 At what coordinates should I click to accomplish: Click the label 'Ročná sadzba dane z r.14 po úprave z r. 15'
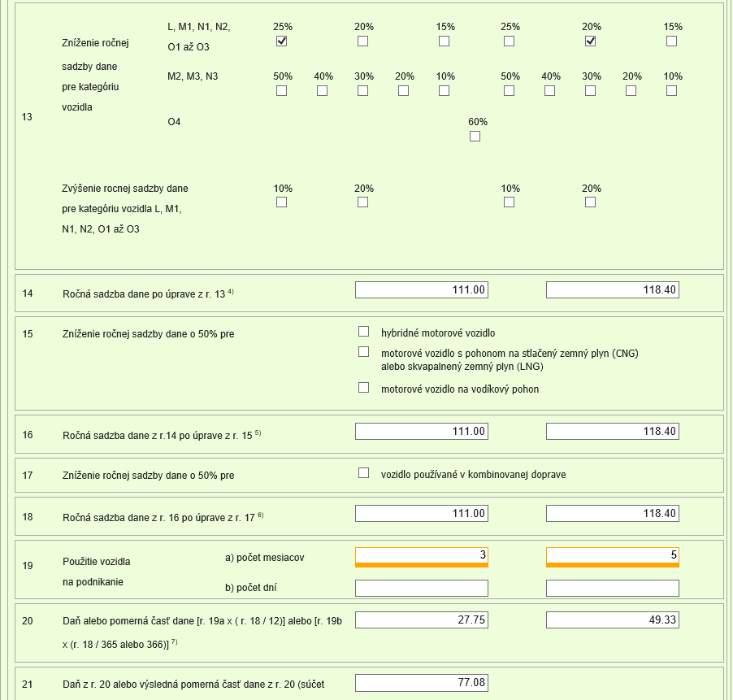158,435
